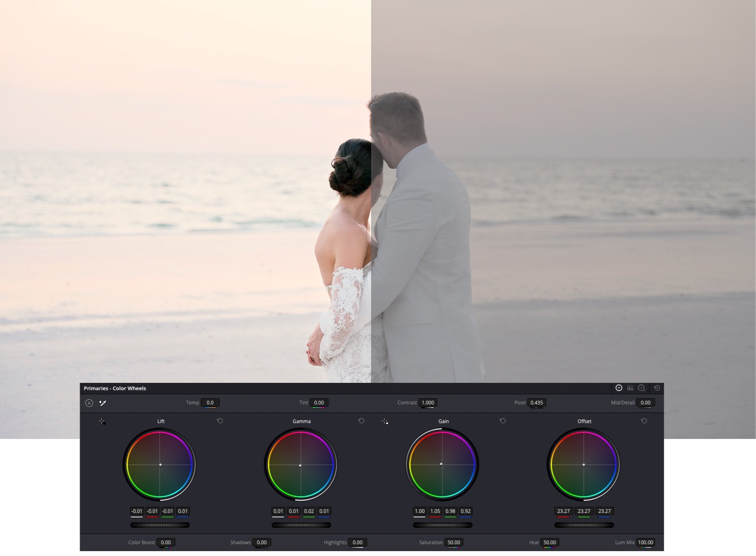Image resolution: width=756 pixels, height=556 pixels.
Task: Click the Mid/Detail value field
Action: [x=646, y=403]
